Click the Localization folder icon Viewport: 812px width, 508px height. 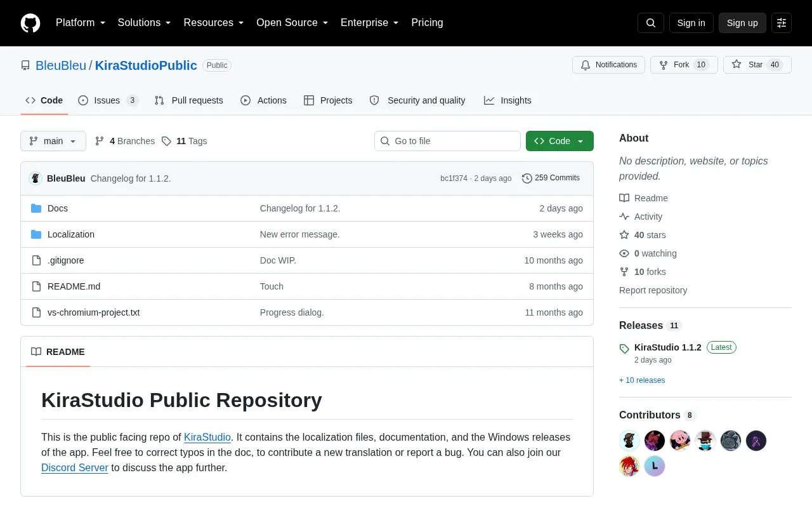coord(36,234)
